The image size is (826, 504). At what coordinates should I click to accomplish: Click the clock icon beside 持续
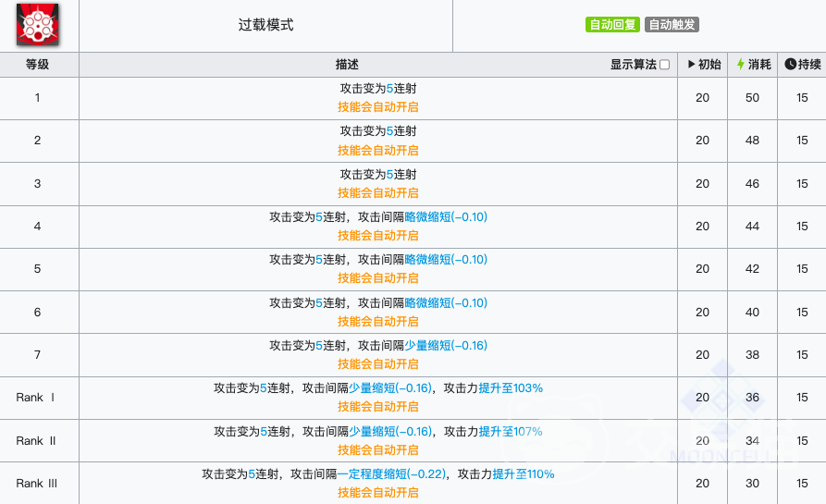[x=789, y=65]
